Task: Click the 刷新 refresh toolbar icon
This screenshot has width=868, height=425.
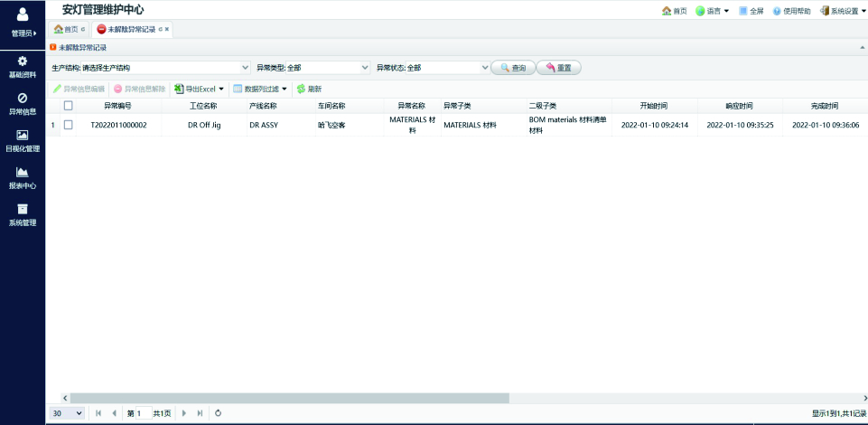Action: point(301,89)
